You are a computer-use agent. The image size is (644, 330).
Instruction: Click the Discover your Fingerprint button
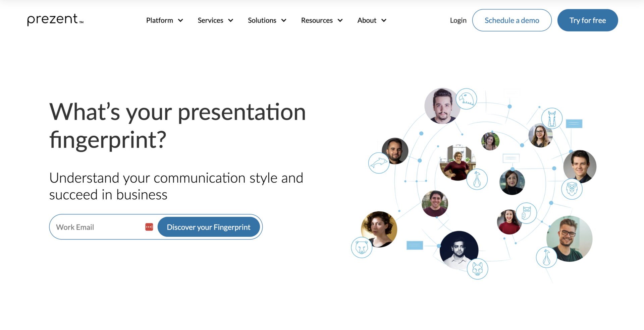(x=208, y=227)
